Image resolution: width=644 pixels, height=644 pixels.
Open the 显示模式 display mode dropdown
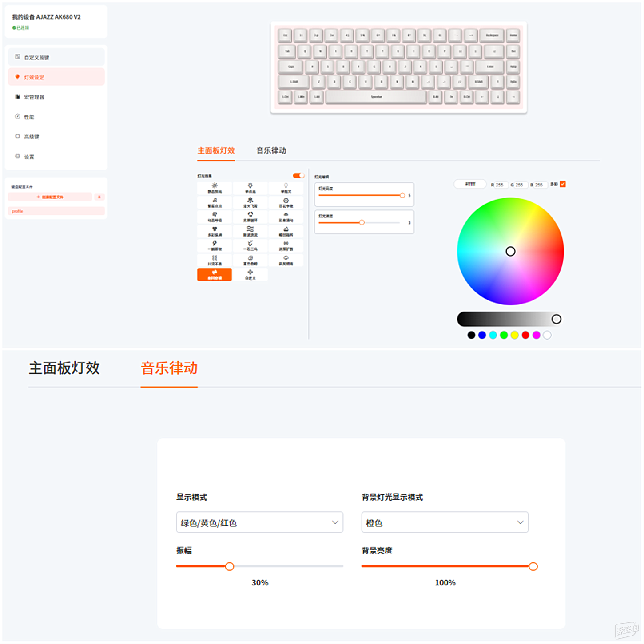(259, 522)
